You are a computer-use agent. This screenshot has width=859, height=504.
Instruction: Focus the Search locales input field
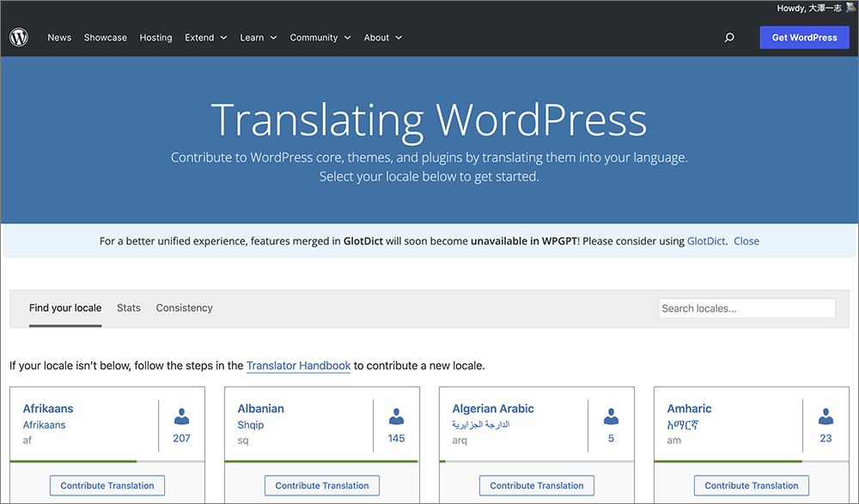(746, 308)
